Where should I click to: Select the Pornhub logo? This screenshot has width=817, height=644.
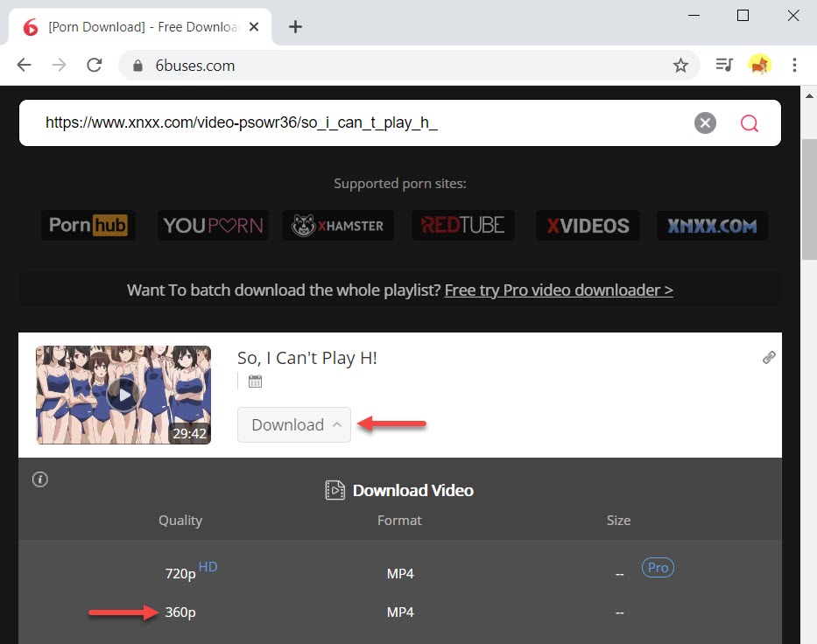(x=88, y=226)
